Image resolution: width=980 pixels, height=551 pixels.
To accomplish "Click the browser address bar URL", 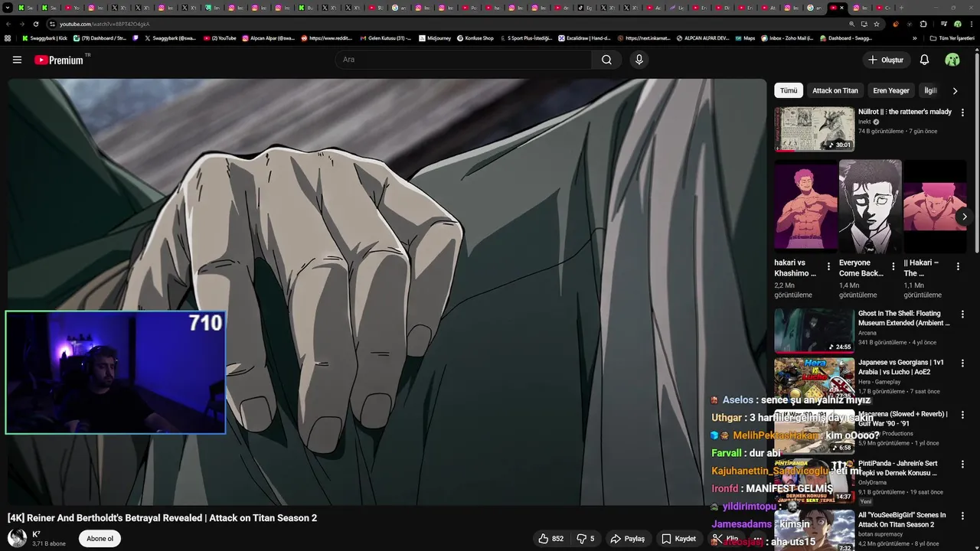I will tap(105, 24).
